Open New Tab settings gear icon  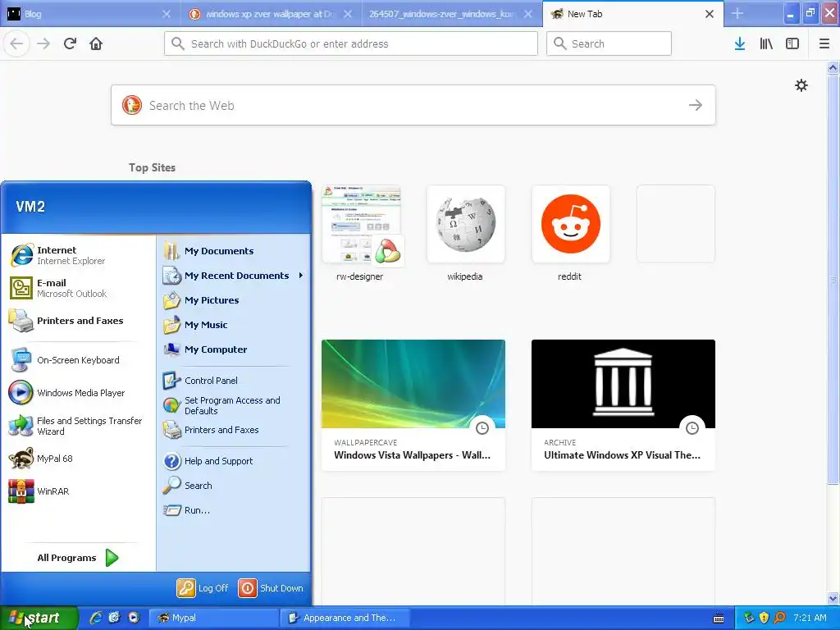801,85
